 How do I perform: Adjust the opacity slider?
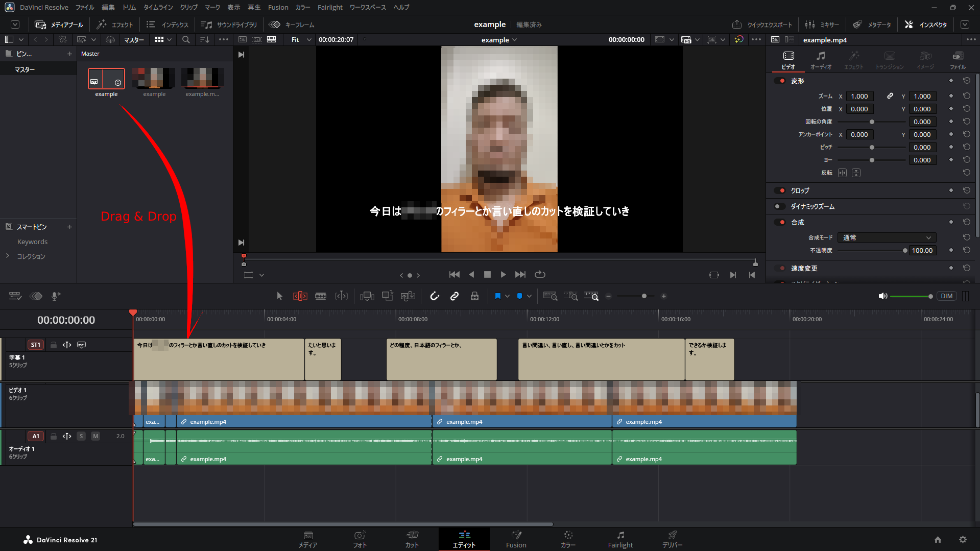pyautogui.click(x=872, y=250)
